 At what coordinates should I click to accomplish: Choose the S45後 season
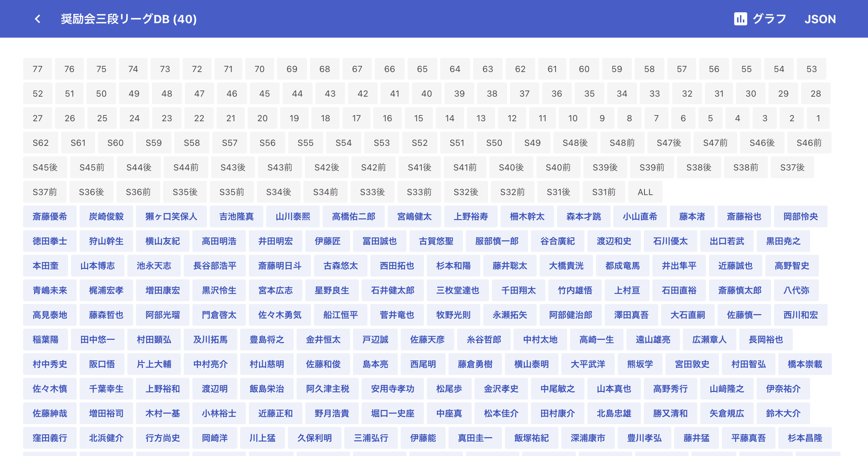[x=45, y=167]
